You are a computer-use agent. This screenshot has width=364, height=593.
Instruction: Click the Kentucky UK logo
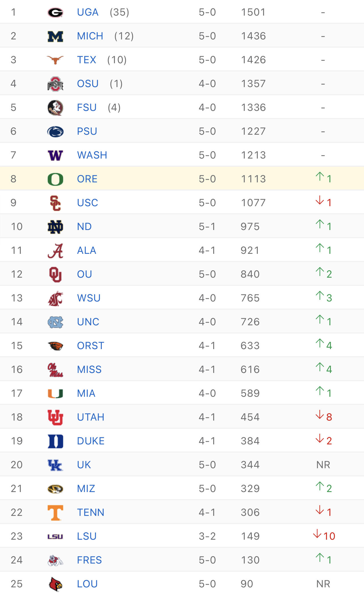pyautogui.click(x=55, y=465)
